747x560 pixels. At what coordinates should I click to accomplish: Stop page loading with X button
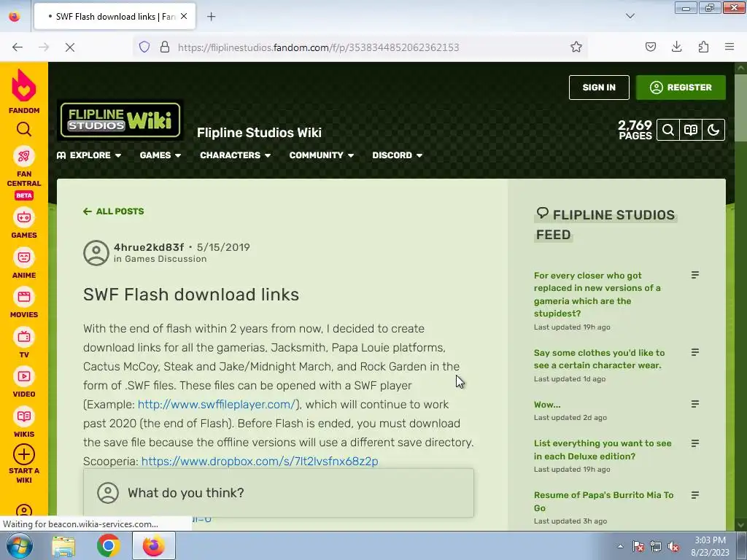[70, 47]
